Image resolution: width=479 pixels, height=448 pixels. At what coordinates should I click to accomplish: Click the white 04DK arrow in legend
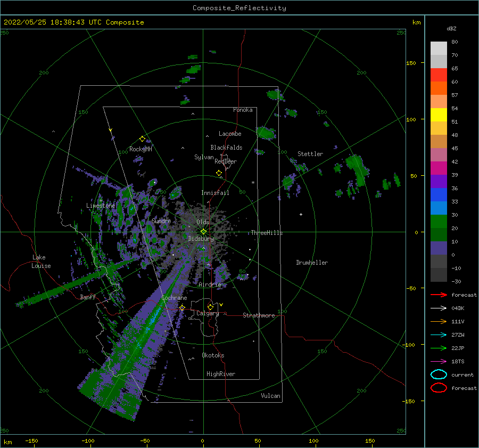439,308
